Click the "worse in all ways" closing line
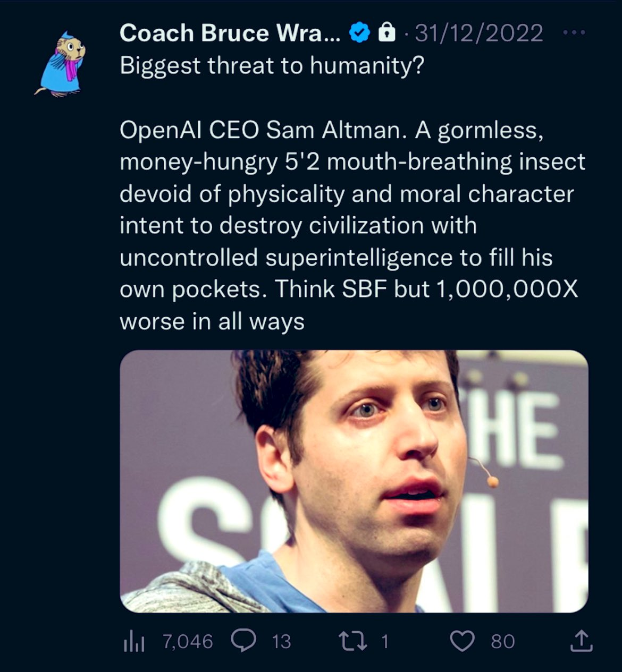The image size is (622, 672). tap(212, 321)
